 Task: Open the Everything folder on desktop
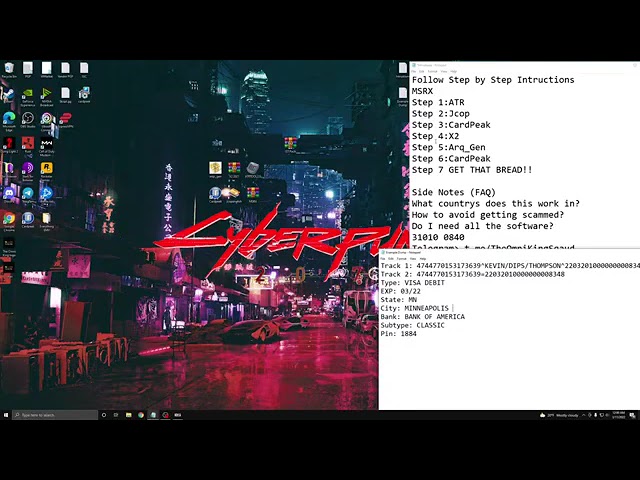point(47,222)
